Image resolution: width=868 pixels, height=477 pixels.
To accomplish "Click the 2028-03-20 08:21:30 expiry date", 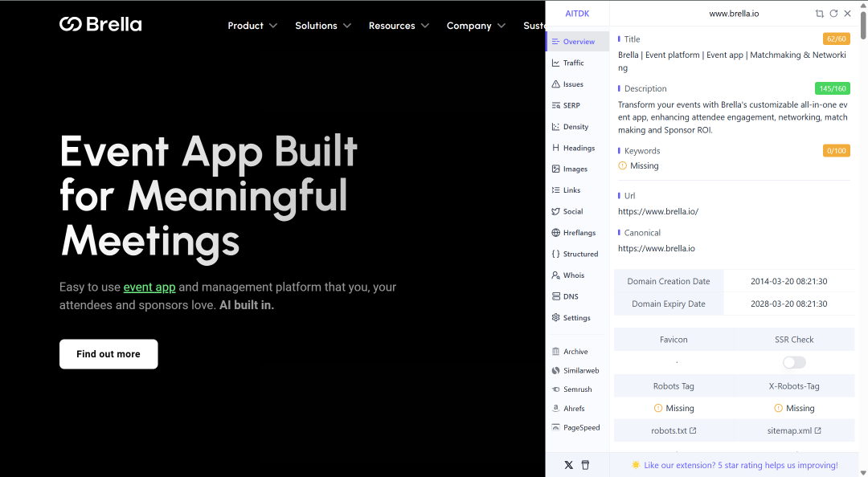I will pos(789,304).
